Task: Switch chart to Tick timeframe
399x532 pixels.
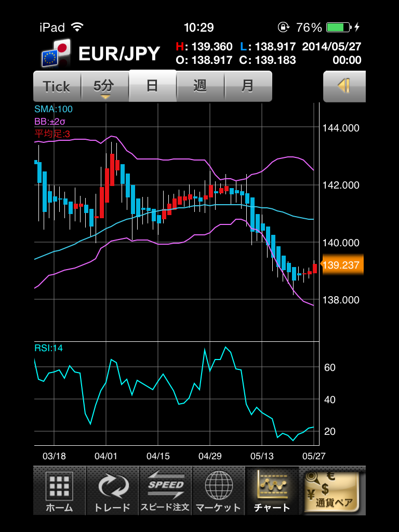Action: (x=57, y=87)
